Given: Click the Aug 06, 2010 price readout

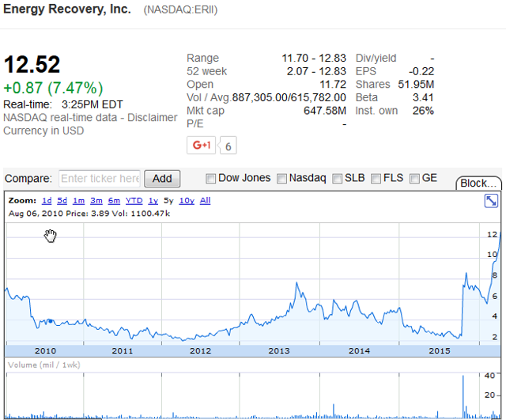Looking at the screenshot, I should pyautogui.click(x=89, y=214).
